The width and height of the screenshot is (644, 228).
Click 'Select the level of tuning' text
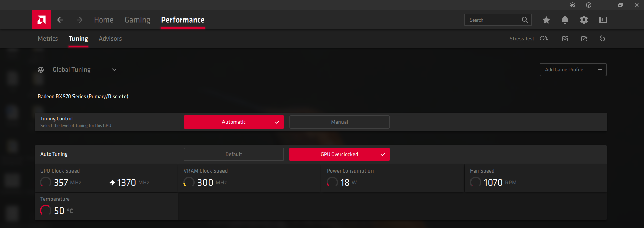tap(76, 126)
